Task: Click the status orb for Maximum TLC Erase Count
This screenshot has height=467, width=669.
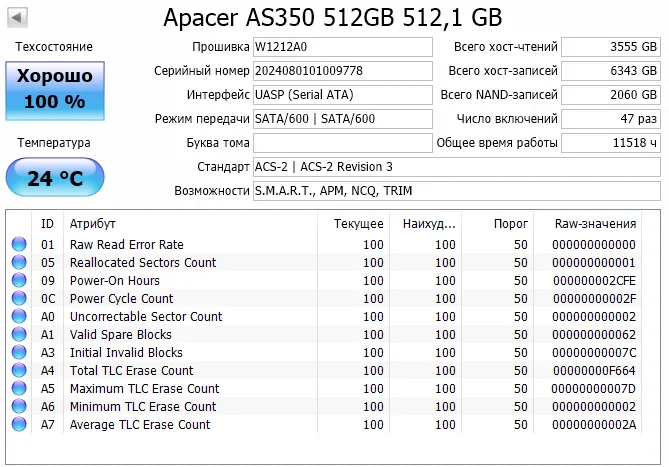Action: [19, 388]
